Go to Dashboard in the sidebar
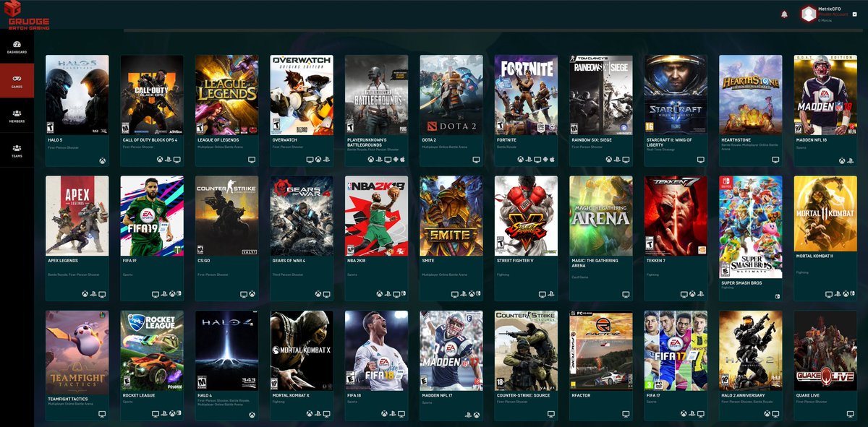 (17, 47)
